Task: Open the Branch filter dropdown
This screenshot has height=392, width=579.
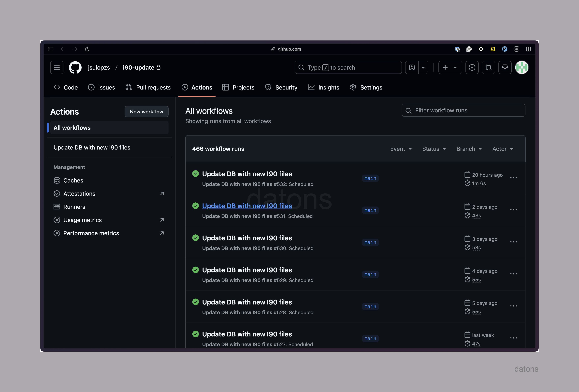Action: [x=469, y=149]
